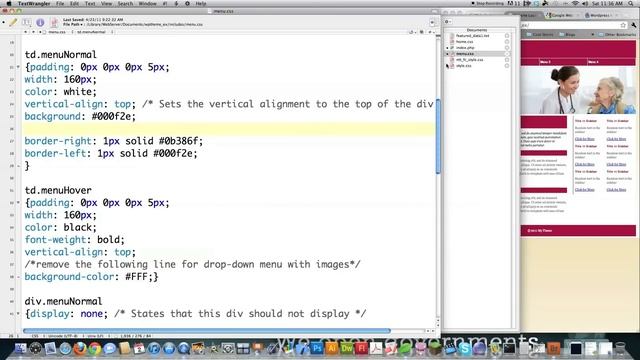Open Illustrator from the Dock
The width and height of the screenshot is (640, 360).
332,349
